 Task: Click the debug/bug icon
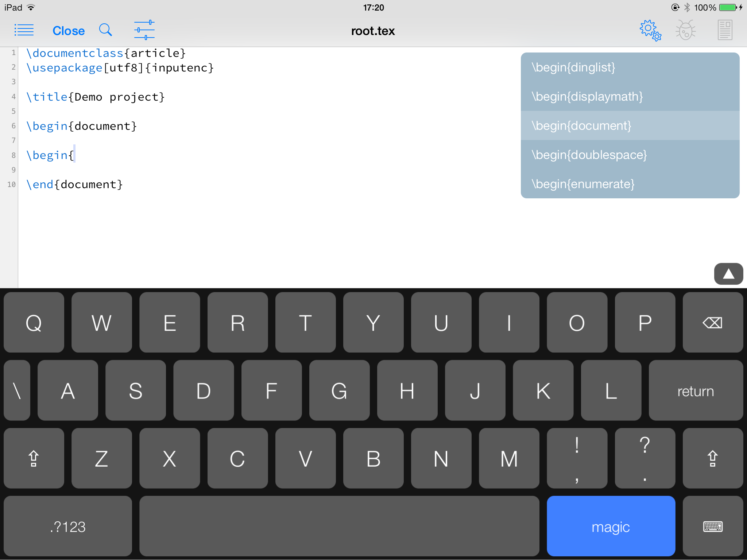point(686,30)
